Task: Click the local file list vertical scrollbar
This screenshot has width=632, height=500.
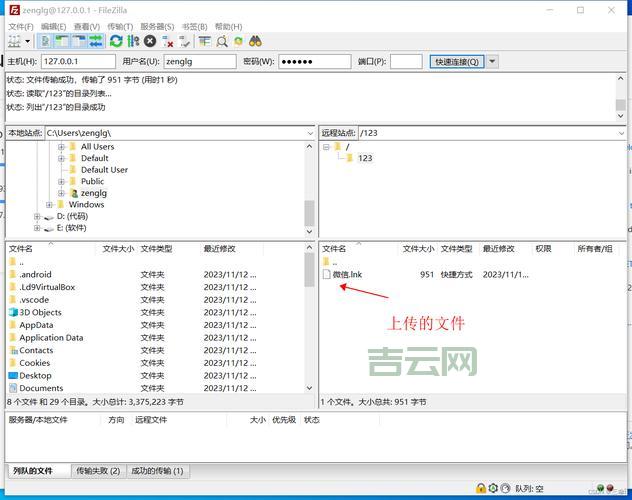Action: coord(309,320)
